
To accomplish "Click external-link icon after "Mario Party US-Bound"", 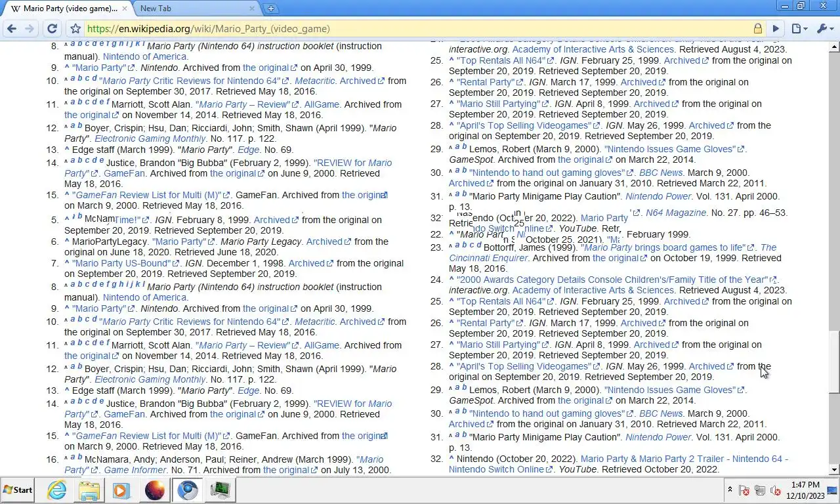I will (177, 264).
